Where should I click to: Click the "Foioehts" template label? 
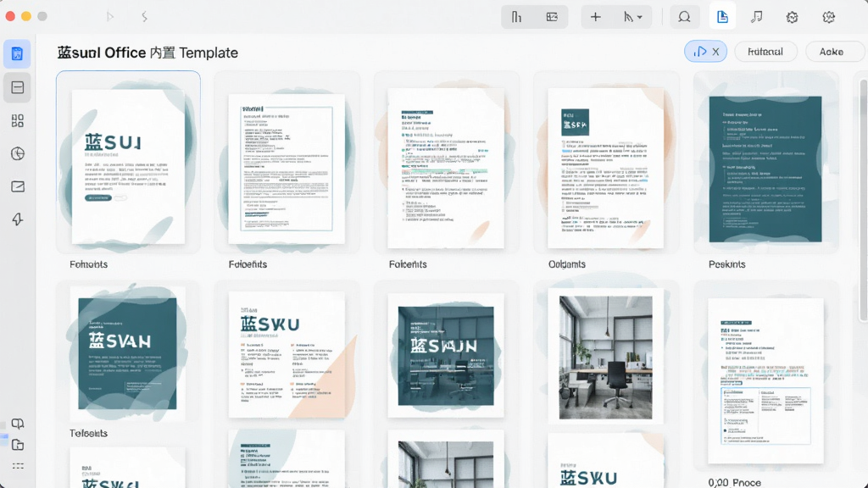[248, 264]
